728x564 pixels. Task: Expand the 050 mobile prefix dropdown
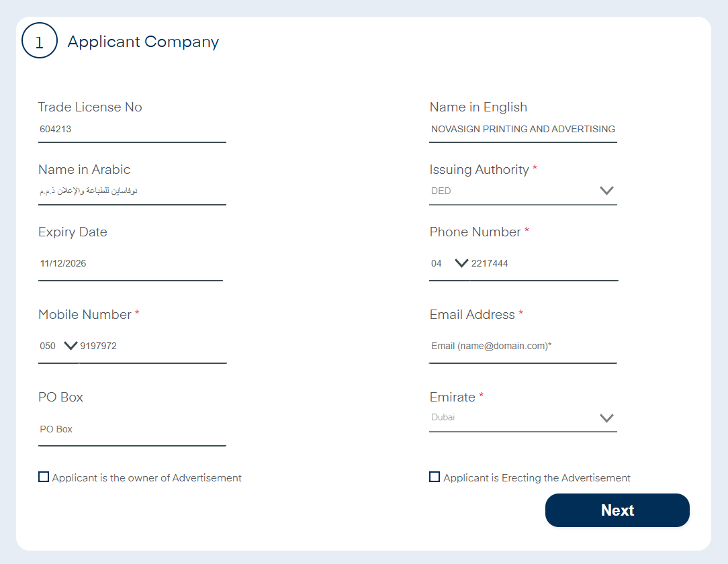click(x=58, y=346)
